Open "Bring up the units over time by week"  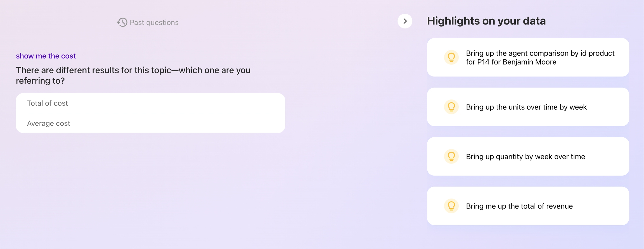tap(526, 107)
